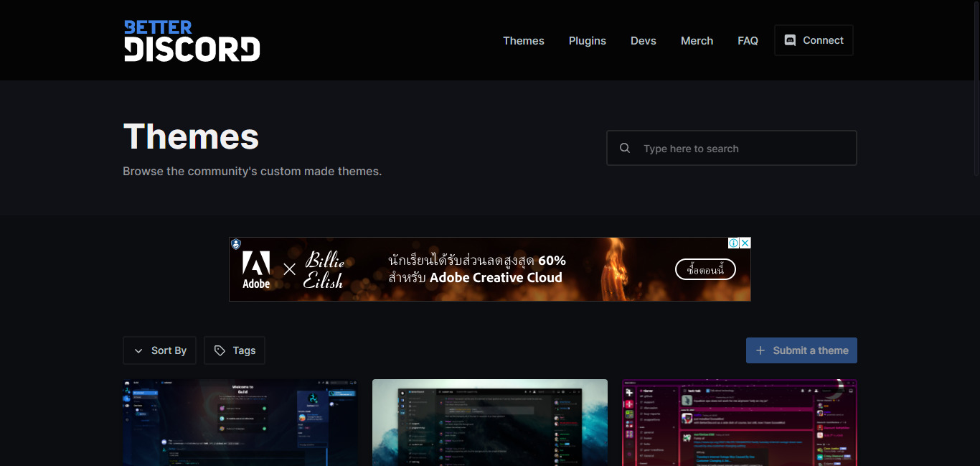Screen dimensions: 980x466
Task: Select the pink magenta theme thumbnail
Action: 739,422
